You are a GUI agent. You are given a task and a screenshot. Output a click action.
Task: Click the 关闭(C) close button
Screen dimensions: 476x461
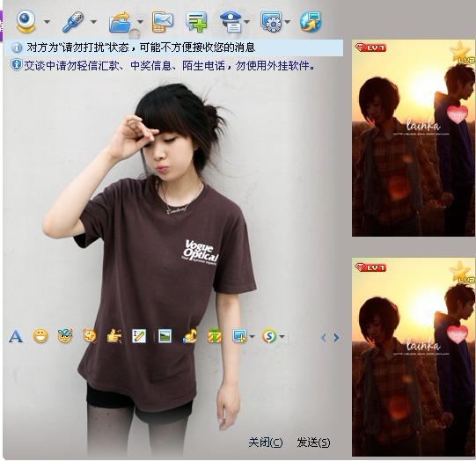[266, 443]
